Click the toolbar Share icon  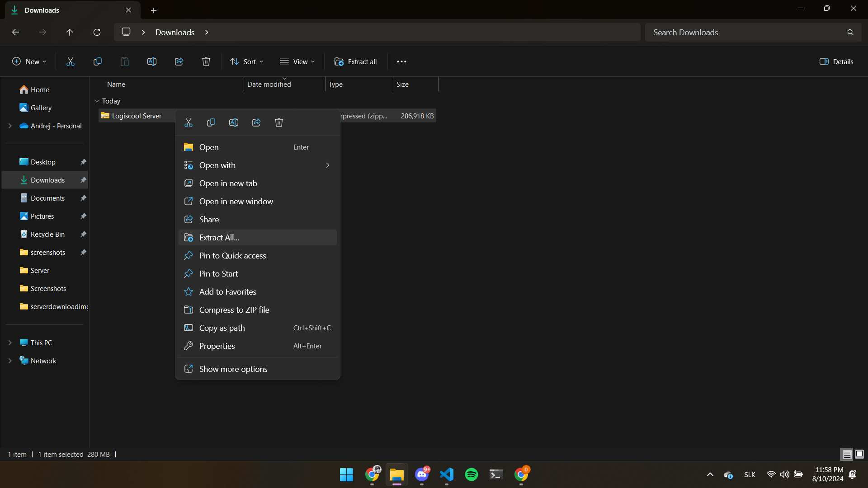click(179, 61)
